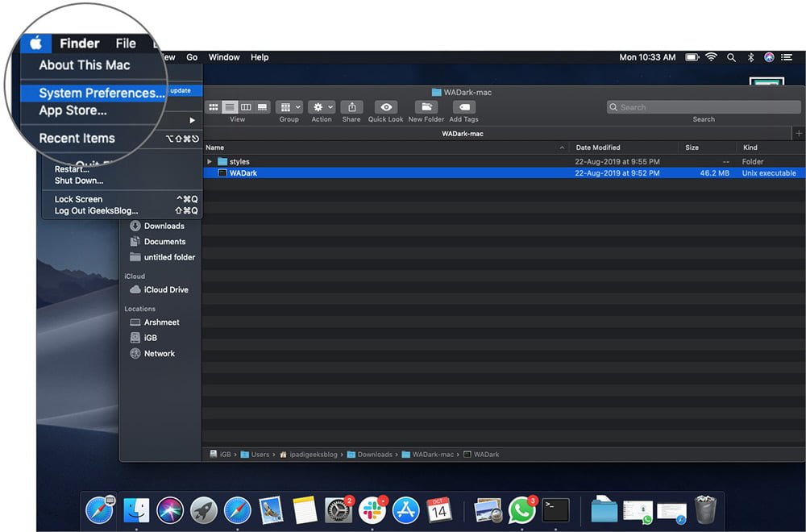806x532 pixels.
Task: Open Finder from the Dock
Action: coord(136,511)
